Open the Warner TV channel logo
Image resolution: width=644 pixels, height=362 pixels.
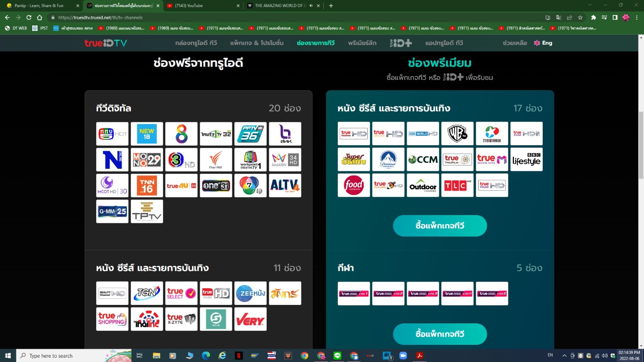pos(457,134)
